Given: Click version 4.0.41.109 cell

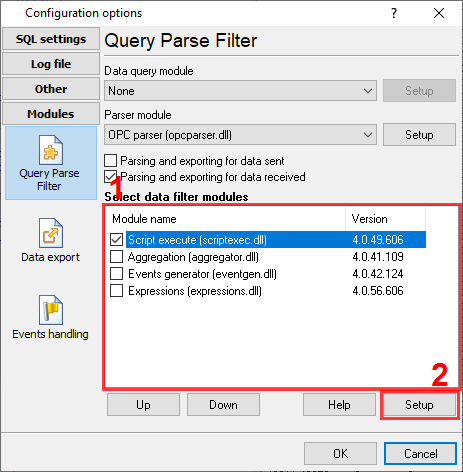Looking at the screenshot, I should coord(378,257).
